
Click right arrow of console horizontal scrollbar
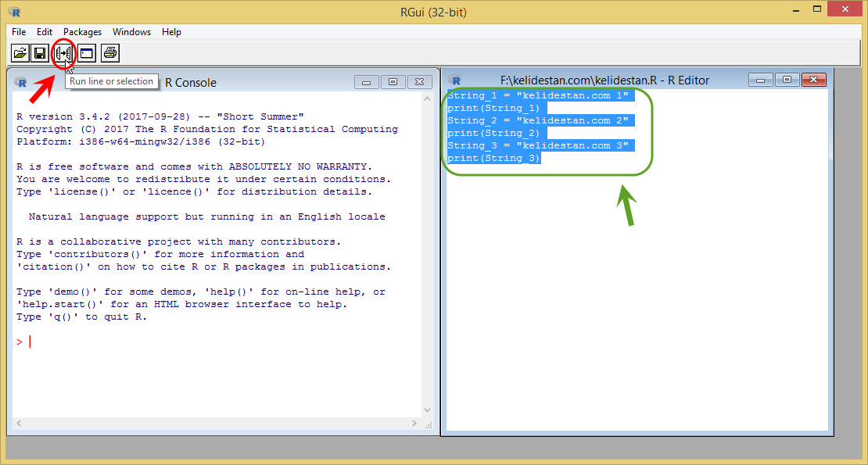coord(414,423)
